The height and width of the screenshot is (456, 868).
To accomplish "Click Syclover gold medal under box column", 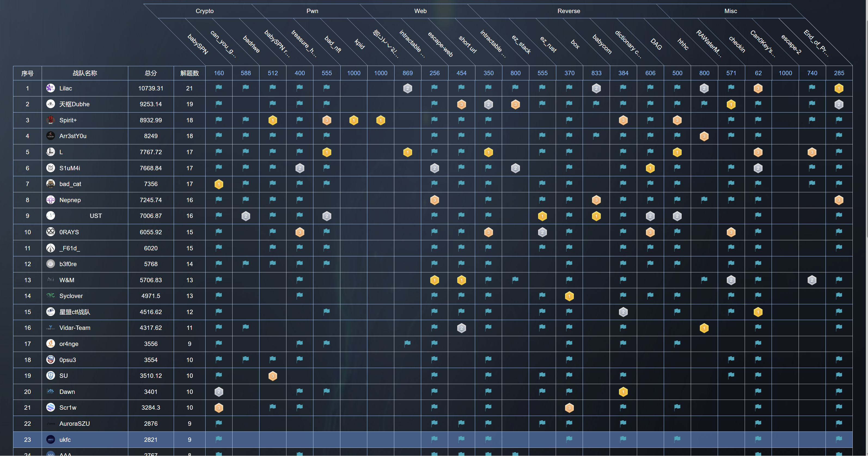I will (x=569, y=296).
